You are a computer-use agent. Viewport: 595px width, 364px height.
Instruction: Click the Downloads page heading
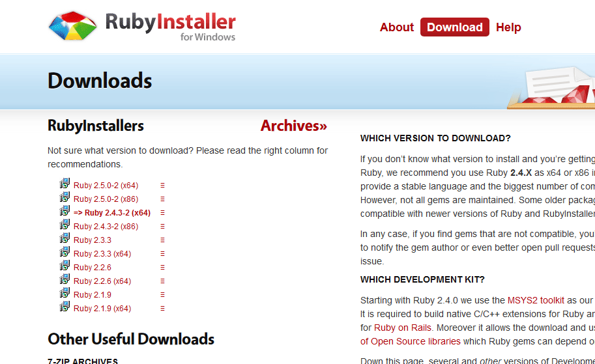100,81
